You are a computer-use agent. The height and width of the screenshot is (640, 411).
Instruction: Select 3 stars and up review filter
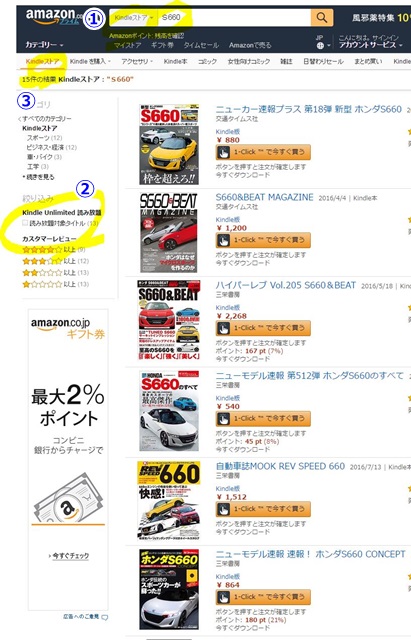tap(56, 261)
